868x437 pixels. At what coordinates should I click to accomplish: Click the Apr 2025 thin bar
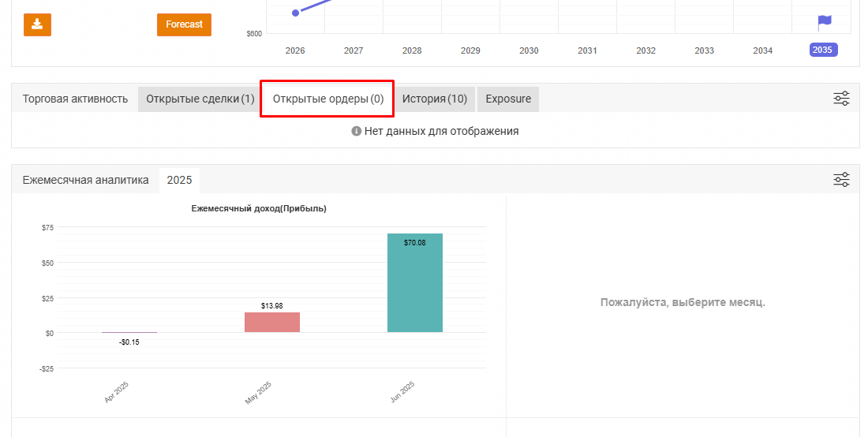pyautogui.click(x=129, y=332)
